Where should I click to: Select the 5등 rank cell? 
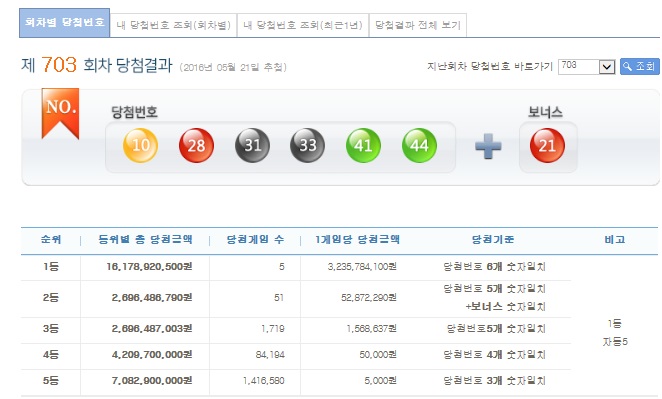[51, 381]
